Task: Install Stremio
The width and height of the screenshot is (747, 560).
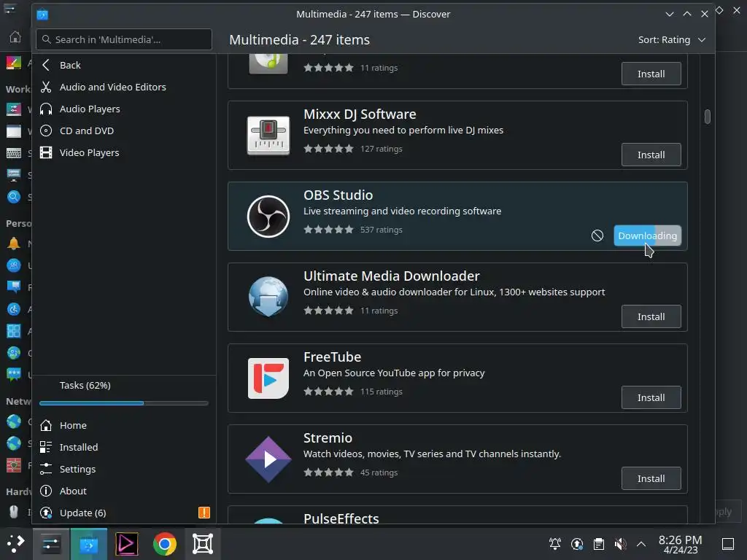Action: 651,478
